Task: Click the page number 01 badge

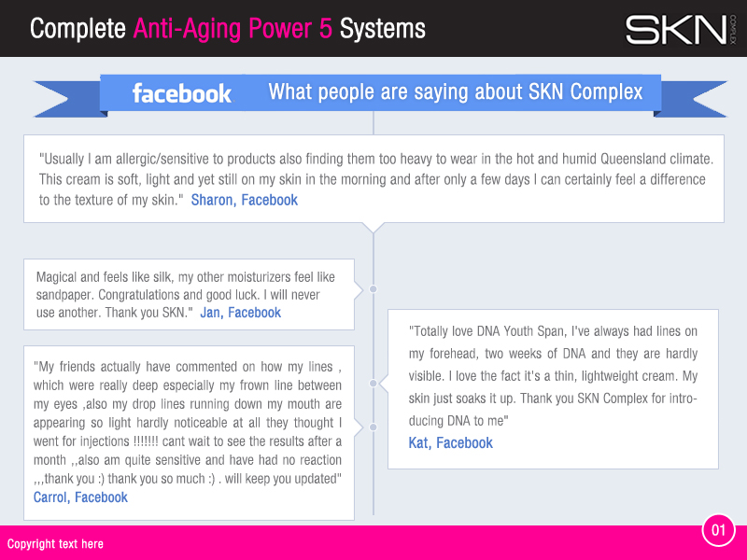Action: [x=718, y=530]
